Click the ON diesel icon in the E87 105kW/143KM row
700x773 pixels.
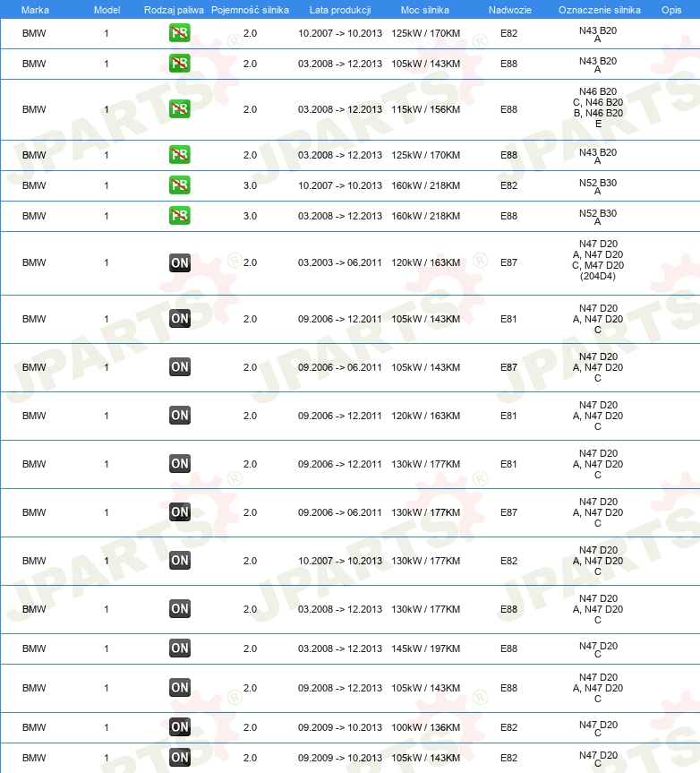179,366
